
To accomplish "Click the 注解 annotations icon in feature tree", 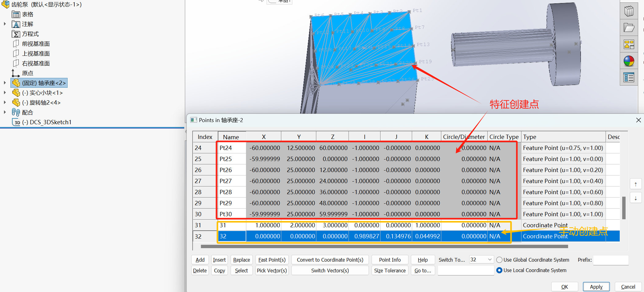I will pyautogui.click(x=16, y=24).
